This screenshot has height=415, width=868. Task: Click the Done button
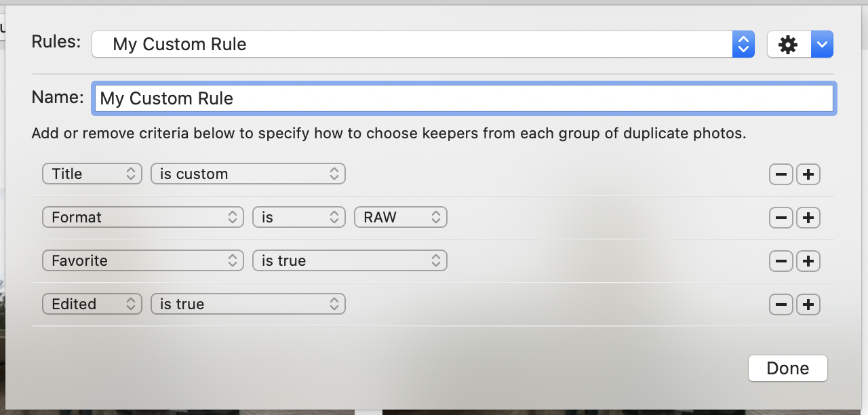coord(787,368)
